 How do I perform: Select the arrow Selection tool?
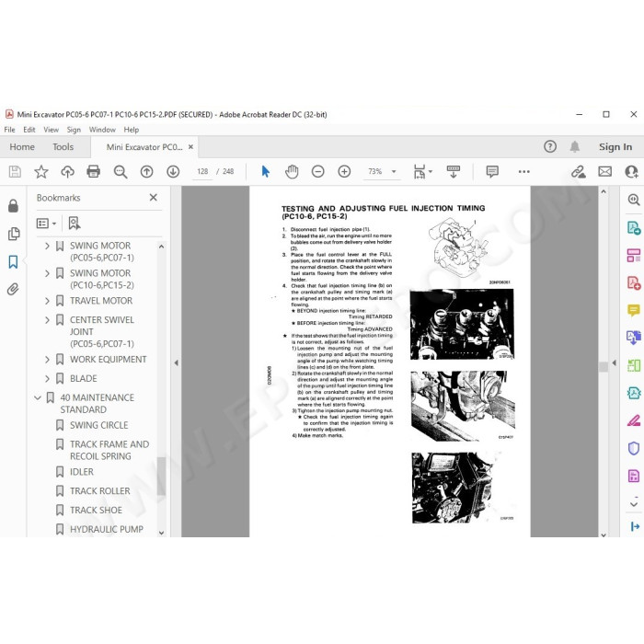click(266, 171)
